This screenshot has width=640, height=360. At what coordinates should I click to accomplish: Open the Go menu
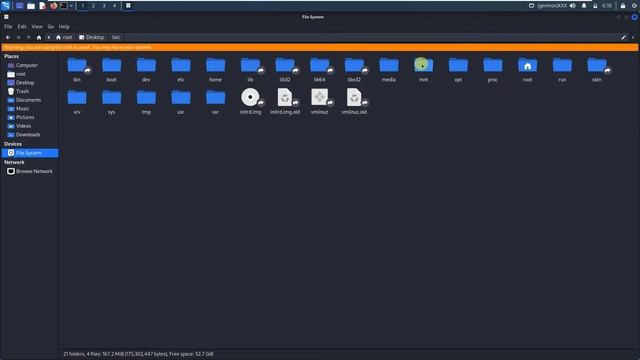click(x=51, y=27)
